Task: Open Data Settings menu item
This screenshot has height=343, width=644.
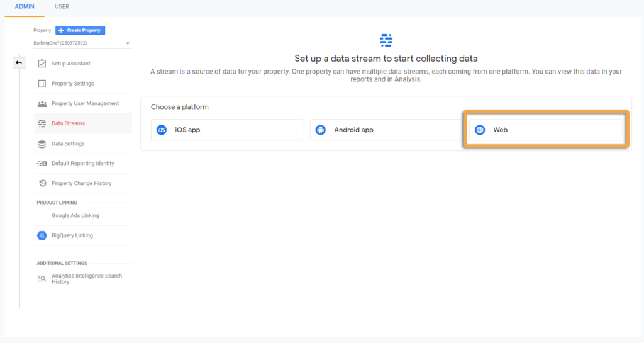Action: [x=83, y=143]
